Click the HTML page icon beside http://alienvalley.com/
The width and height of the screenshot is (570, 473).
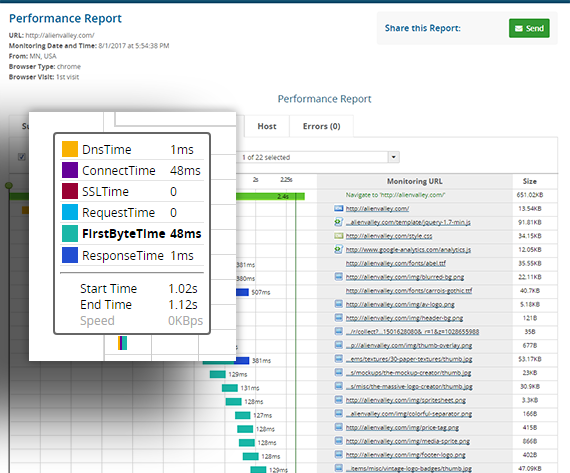[338, 208]
